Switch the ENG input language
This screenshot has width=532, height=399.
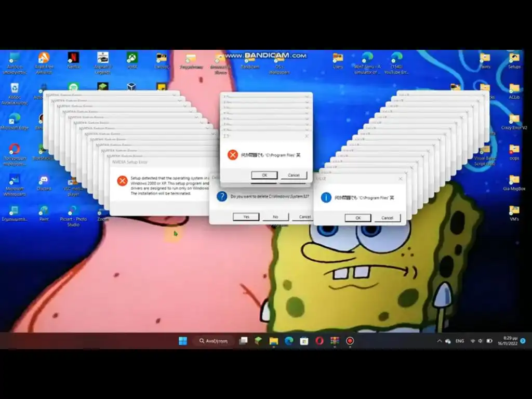point(460,341)
